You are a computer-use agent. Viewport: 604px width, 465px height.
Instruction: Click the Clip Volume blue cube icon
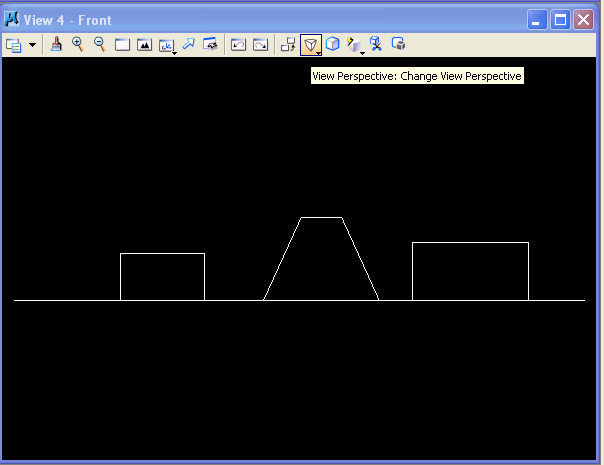coord(332,44)
